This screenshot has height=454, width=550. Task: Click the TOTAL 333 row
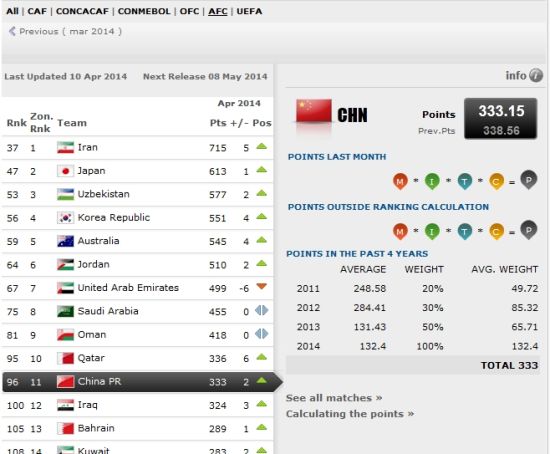pos(413,366)
